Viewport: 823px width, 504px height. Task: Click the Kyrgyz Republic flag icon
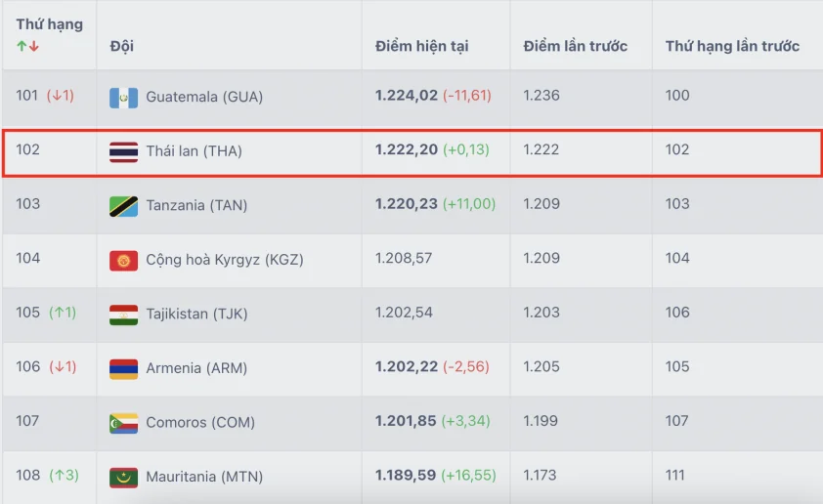123,261
